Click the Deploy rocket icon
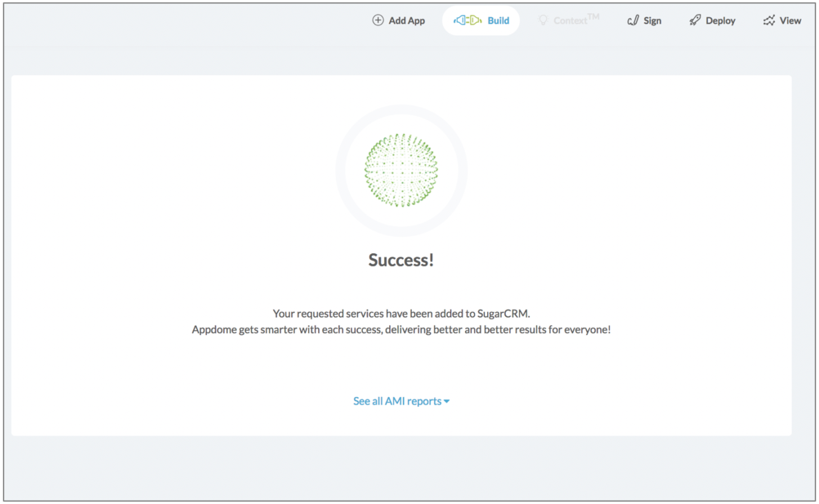Viewport: 819px width, 504px height. click(x=695, y=20)
